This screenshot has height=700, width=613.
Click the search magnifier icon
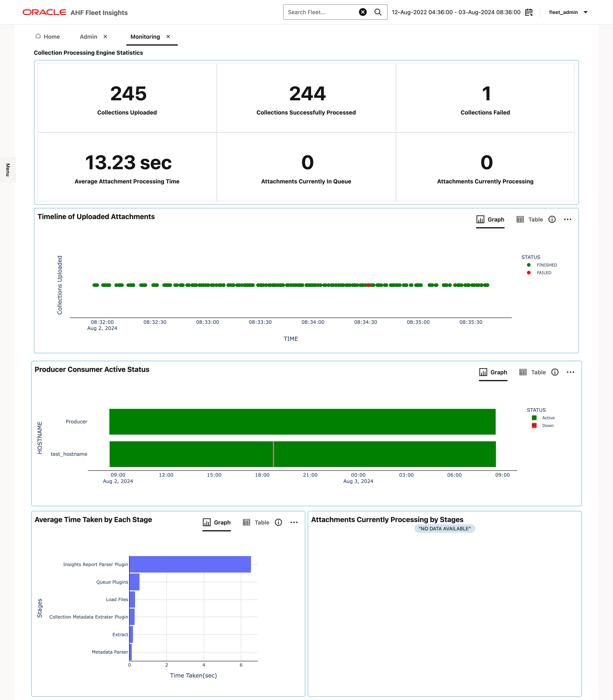point(378,12)
